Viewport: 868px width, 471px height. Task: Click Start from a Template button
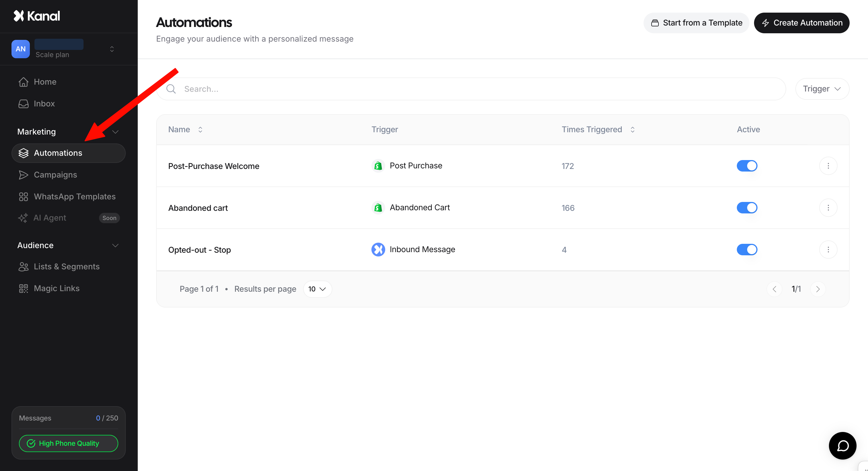(696, 23)
